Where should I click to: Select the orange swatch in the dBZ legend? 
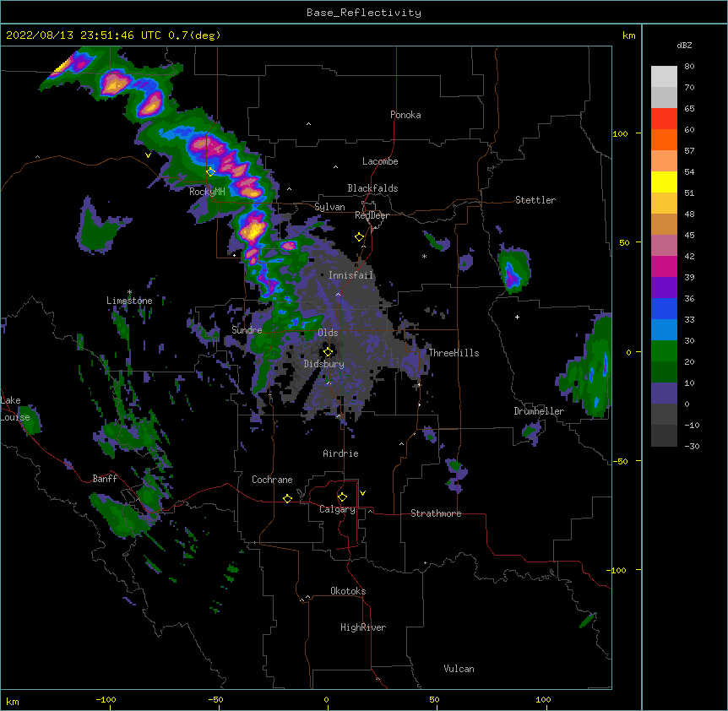pos(664,139)
